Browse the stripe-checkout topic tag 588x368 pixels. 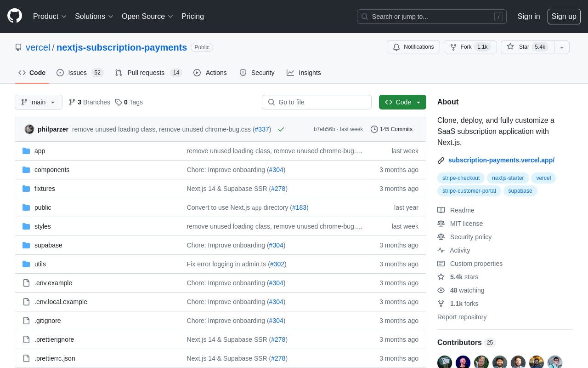tap(461, 178)
